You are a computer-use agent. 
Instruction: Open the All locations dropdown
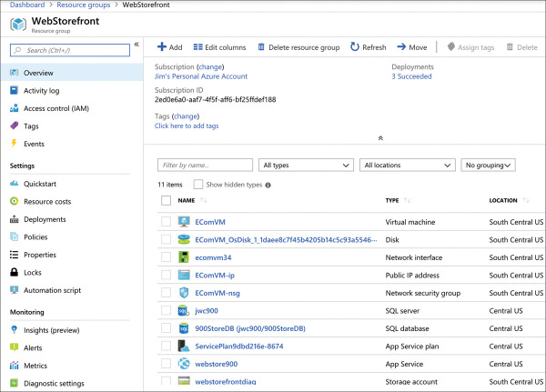pos(408,165)
